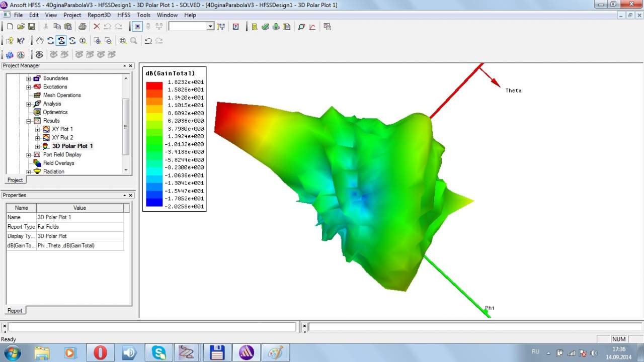Expand the XY Plot 1 node

tap(37, 129)
